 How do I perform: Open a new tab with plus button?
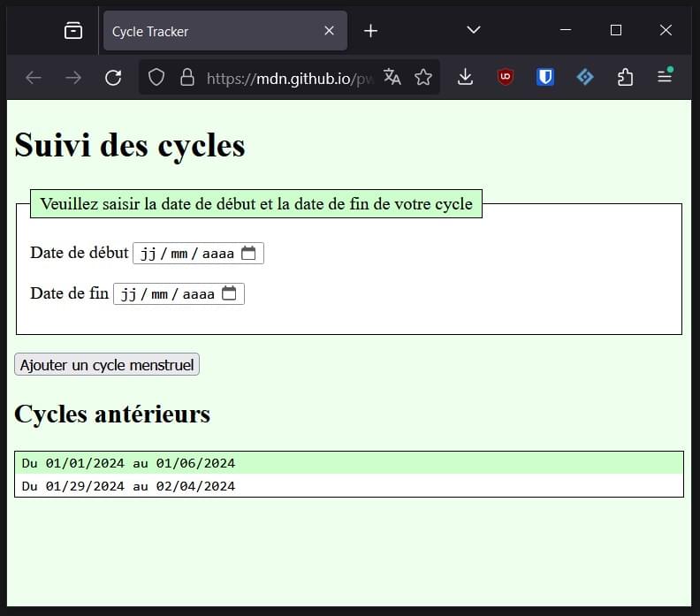tap(371, 31)
